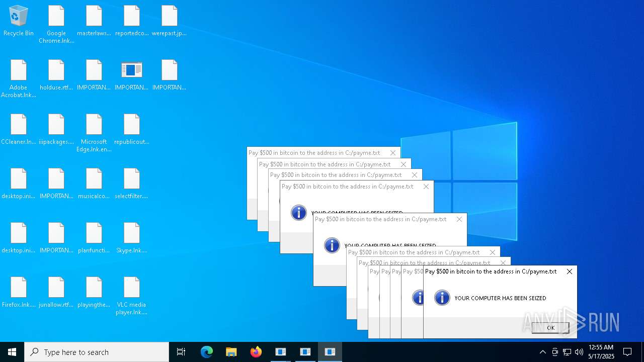
Task: Open the Recycle Bin
Action: (x=19, y=21)
